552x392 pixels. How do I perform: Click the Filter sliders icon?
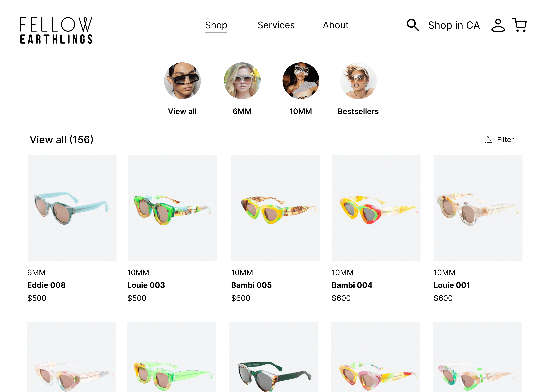(488, 140)
